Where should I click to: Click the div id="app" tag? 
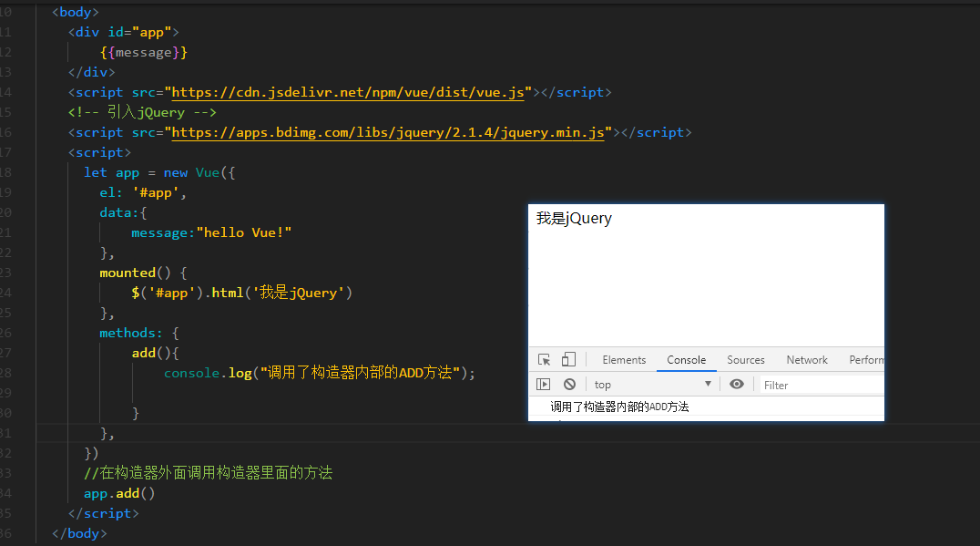124,32
